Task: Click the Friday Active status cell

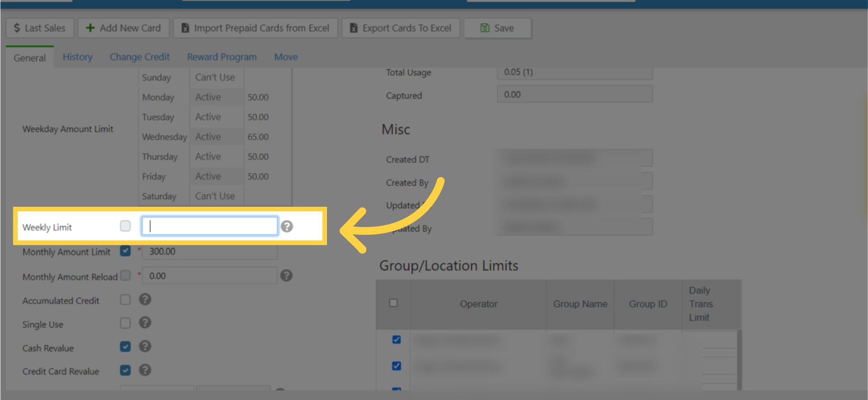Action: click(x=217, y=176)
